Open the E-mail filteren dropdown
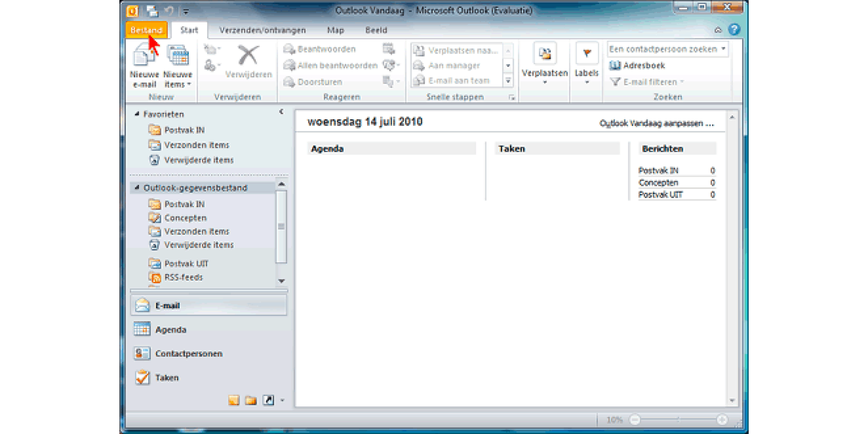The height and width of the screenshot is (434, 868). point(647,82)
